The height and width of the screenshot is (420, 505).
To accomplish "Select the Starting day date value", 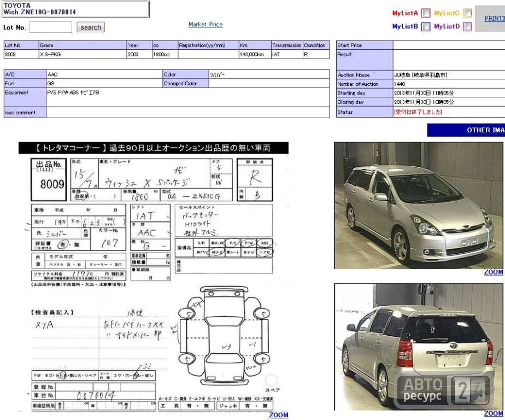I will click(424, 93).
